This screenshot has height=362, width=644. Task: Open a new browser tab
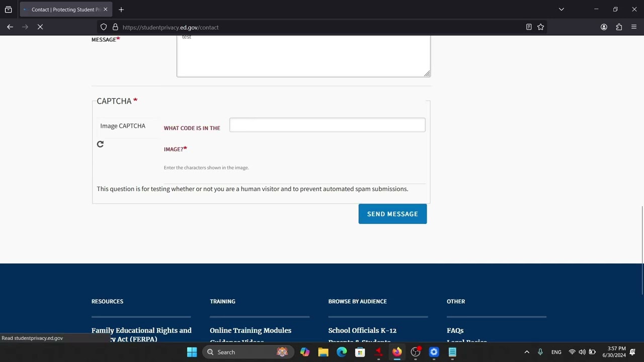pos(121,10)
